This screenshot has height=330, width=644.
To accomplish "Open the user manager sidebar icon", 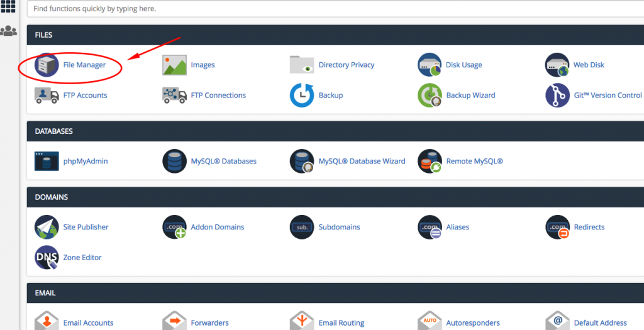I will tap(8, 31).
